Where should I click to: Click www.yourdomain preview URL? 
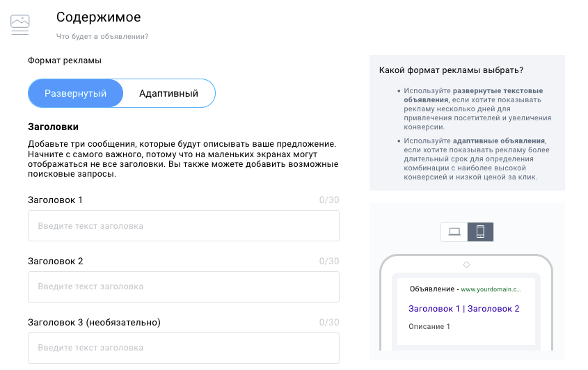point(491,289)
